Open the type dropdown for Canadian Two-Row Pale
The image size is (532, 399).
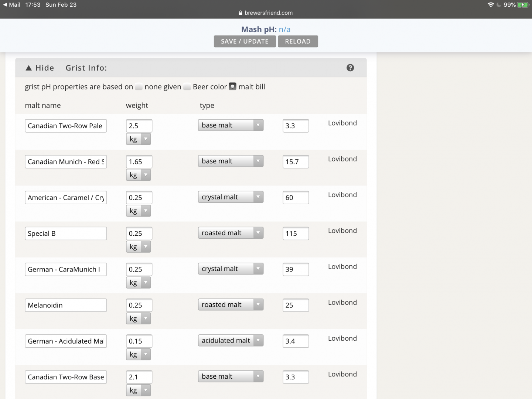click(x=231, y=125)
